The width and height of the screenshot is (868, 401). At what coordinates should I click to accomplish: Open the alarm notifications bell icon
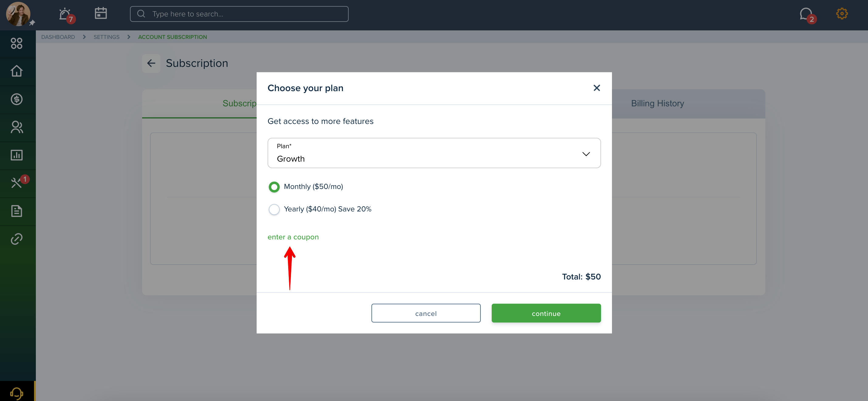(x=65, y=14)
